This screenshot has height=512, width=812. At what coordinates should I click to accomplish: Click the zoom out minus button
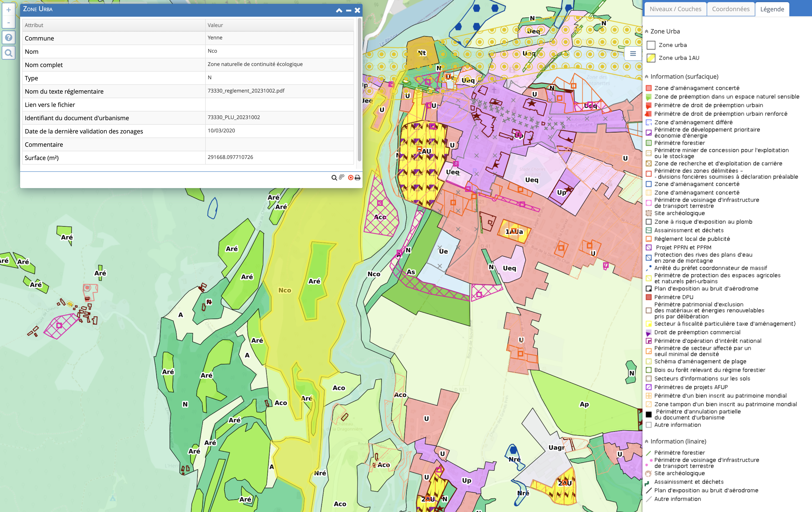click(x=8, y=23)
